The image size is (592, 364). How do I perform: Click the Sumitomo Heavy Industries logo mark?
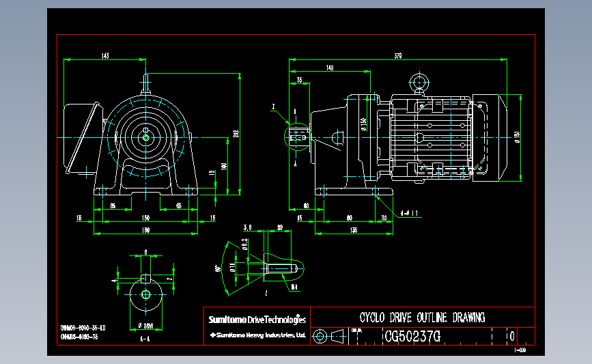coord(213,335)
